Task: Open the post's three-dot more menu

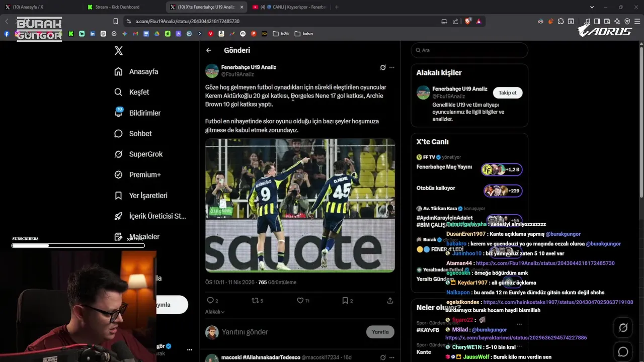Action: (392, 67)
